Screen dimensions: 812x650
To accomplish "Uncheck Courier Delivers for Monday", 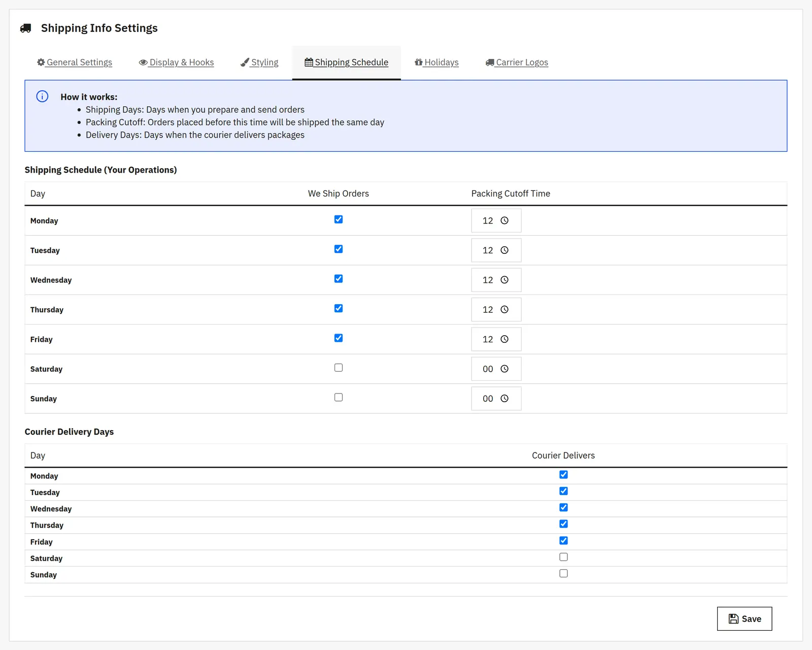I will tap(563, 475).
